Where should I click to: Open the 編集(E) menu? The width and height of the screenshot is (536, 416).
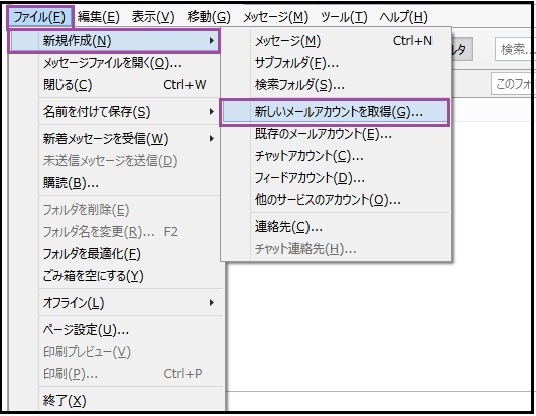tap(99, 16)
